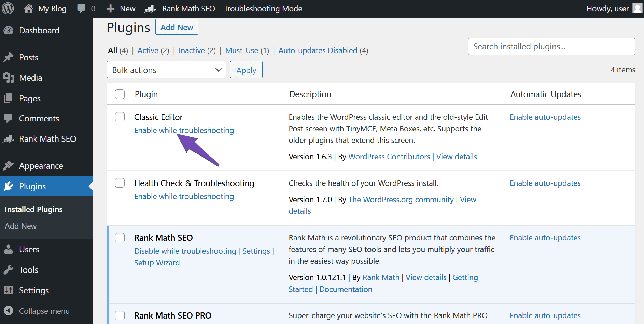Enable auto-updates for Health Check plugin
644x324 pixels.
click(545, 183)
